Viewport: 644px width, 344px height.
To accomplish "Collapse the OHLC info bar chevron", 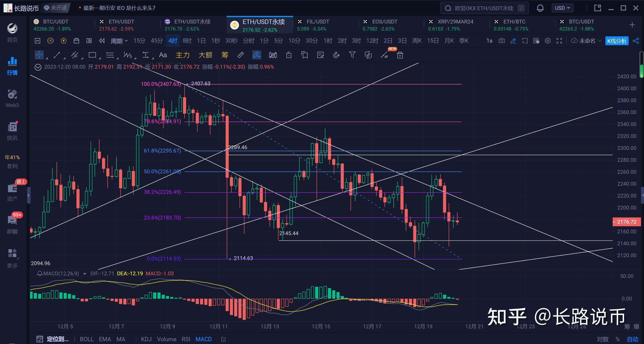I will 38,67.
